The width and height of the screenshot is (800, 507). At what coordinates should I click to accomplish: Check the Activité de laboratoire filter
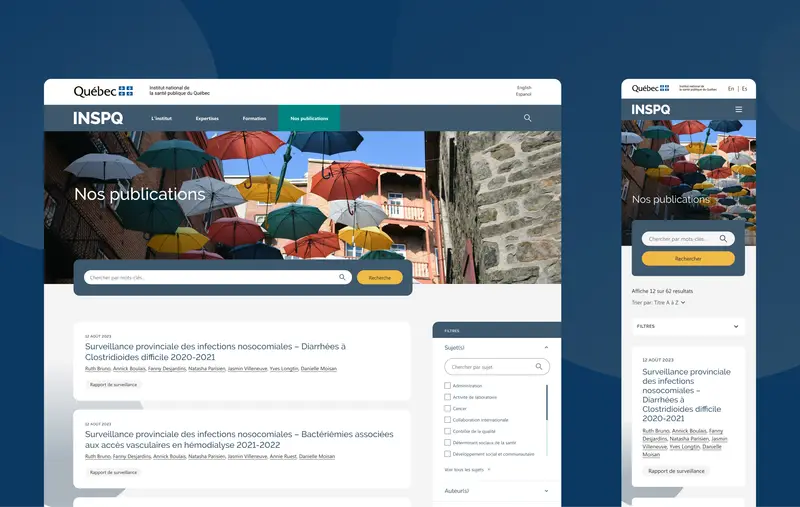[x=447, y=397]
